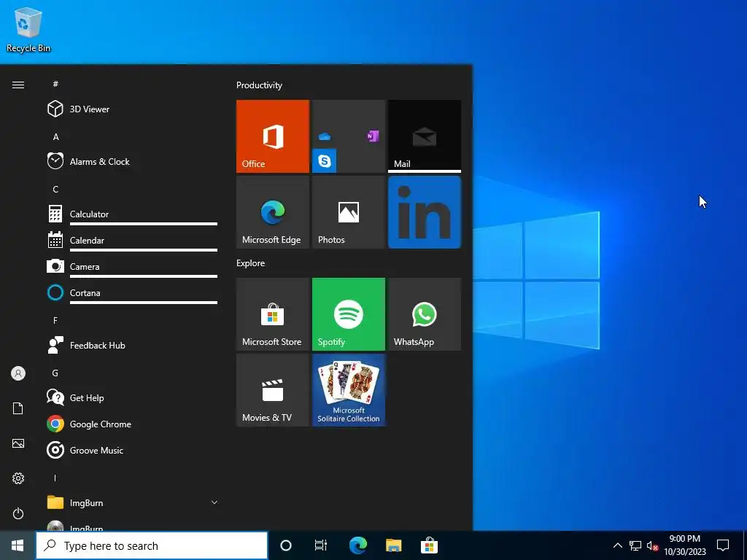Viewport: 747px width, 560px height.
Task: Click the Windows Start button
Action: (x=18, y=545)
